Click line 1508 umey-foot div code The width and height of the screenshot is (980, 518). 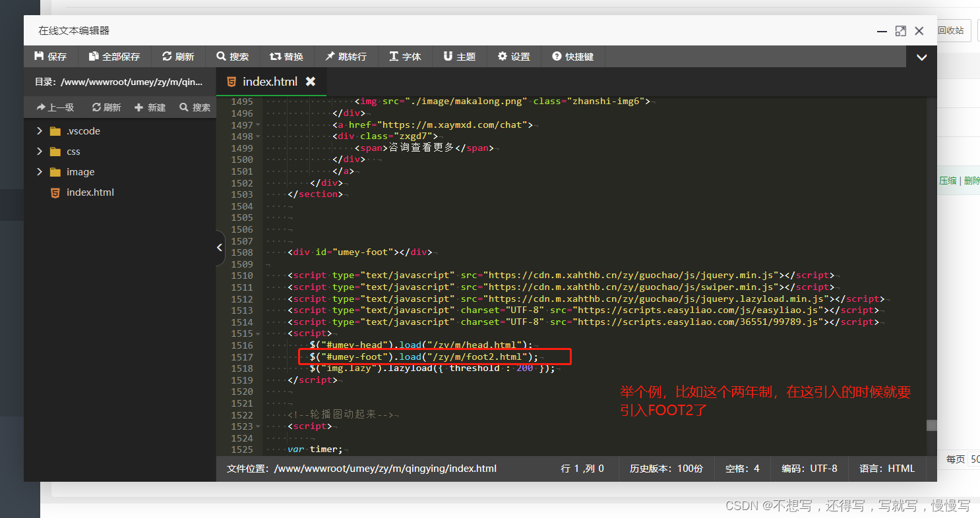[360, 252]
